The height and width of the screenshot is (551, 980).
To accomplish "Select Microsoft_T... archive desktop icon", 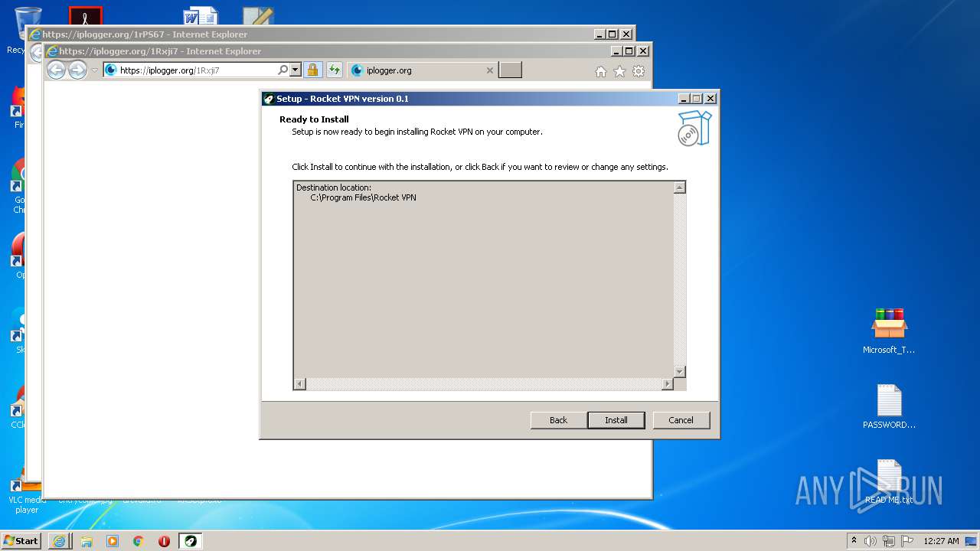I will pos(889,330).
